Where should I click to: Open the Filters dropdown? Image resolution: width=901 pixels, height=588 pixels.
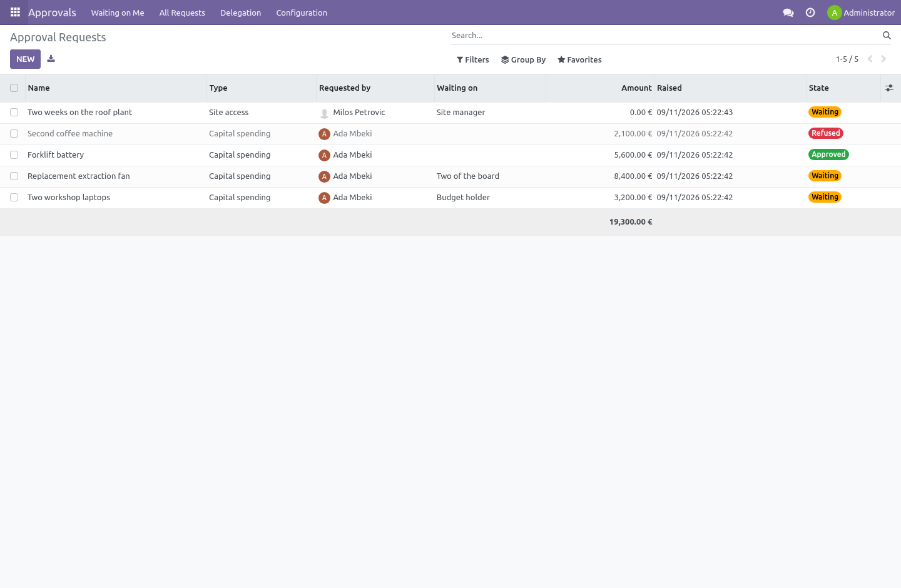click(473, 60)
